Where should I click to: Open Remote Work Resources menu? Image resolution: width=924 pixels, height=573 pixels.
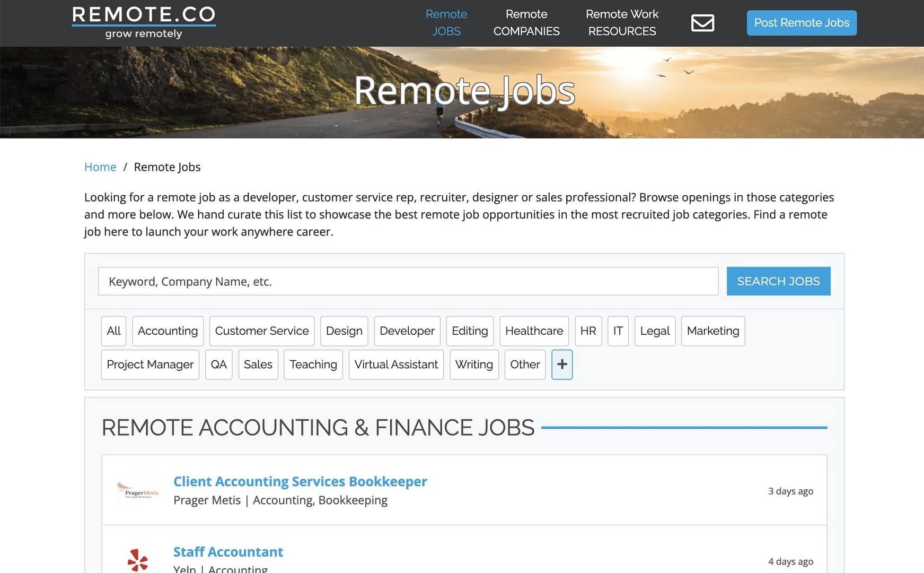click(x=622, y=23)
